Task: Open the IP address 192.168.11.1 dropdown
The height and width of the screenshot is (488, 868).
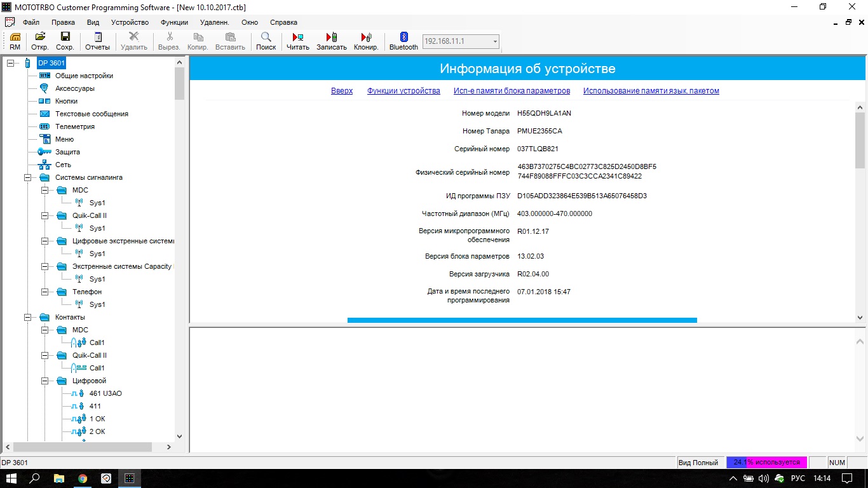Action: coord(495,42)
